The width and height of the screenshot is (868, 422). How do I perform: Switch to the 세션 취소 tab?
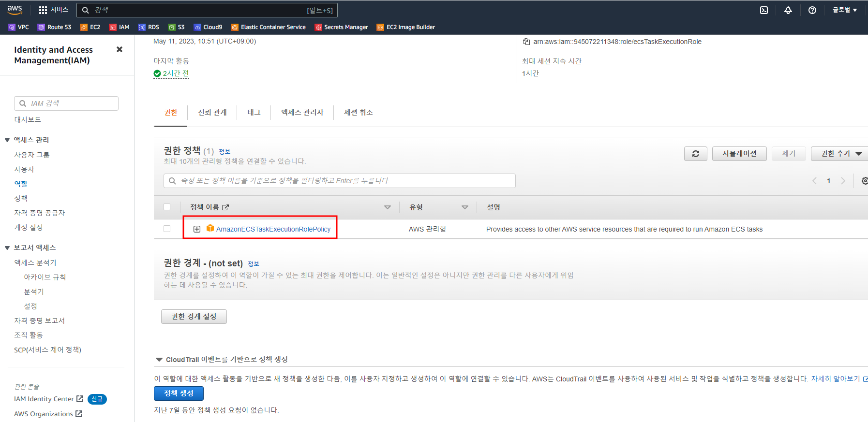[x=359, y=113]
